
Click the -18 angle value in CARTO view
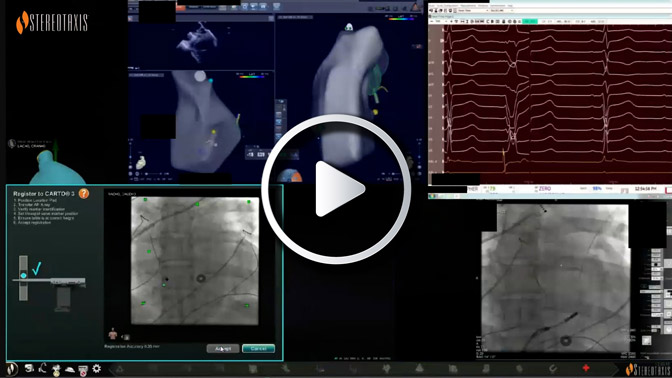click(x=250, y=154)
